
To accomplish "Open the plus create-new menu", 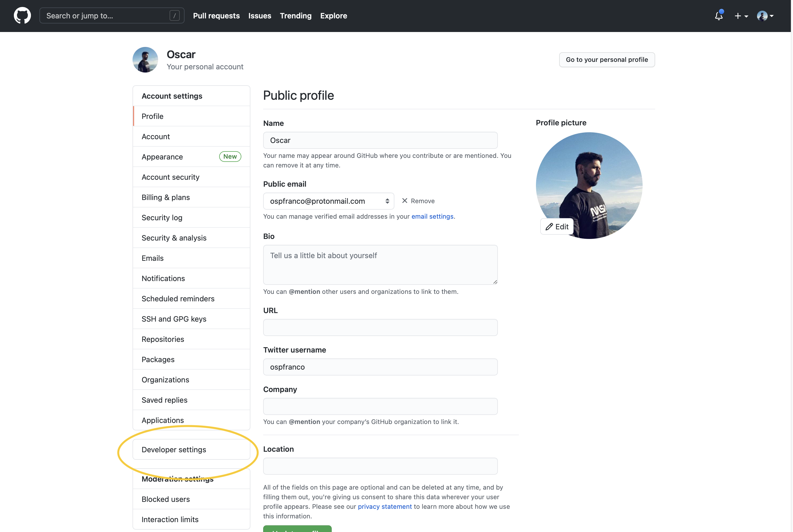I will click(x=741, y=16).
